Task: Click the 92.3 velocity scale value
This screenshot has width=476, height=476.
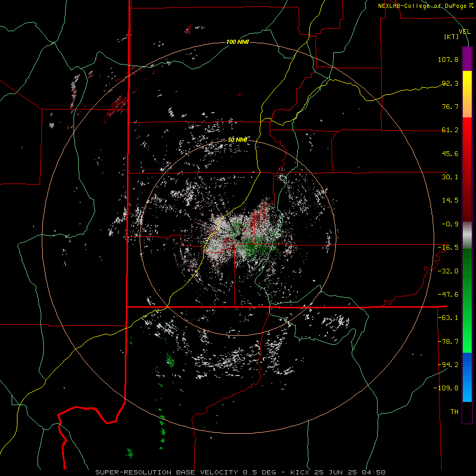Action: [450, 83]
